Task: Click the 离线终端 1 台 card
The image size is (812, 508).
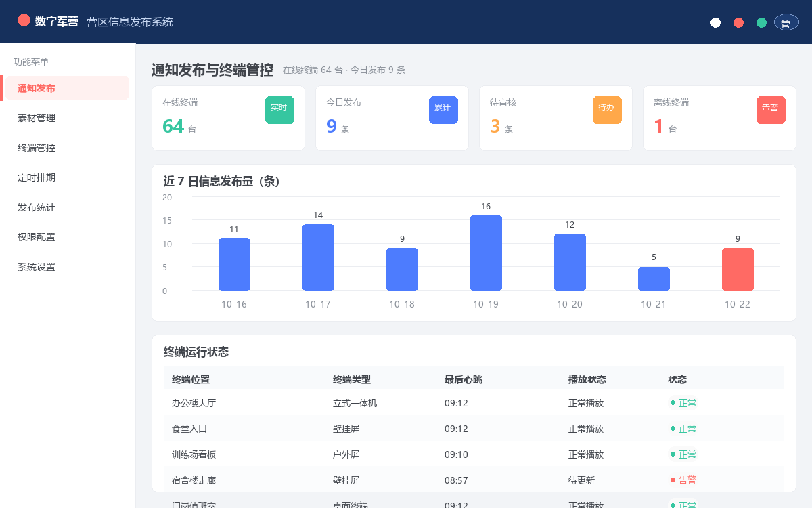Action: point(719,118)
